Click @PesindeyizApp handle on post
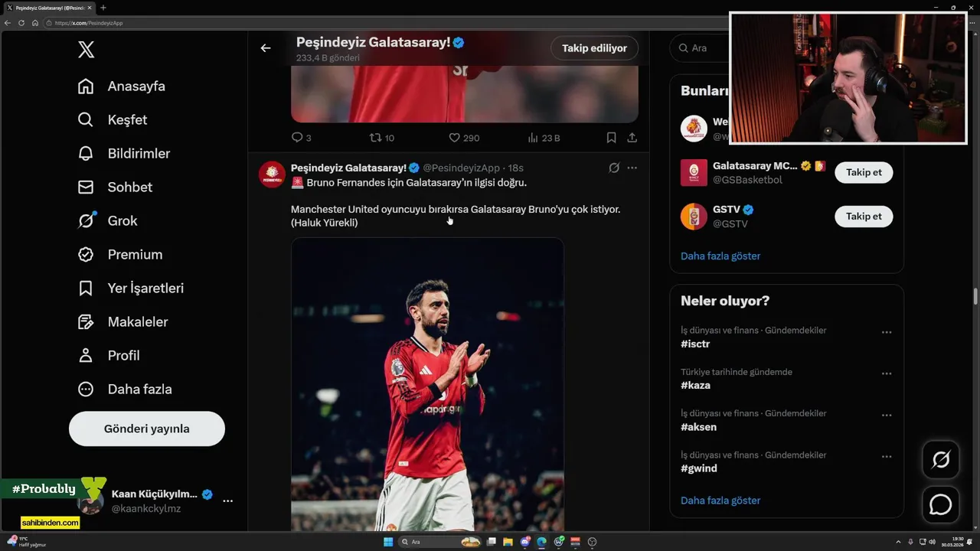 click(x=461, y=168)
